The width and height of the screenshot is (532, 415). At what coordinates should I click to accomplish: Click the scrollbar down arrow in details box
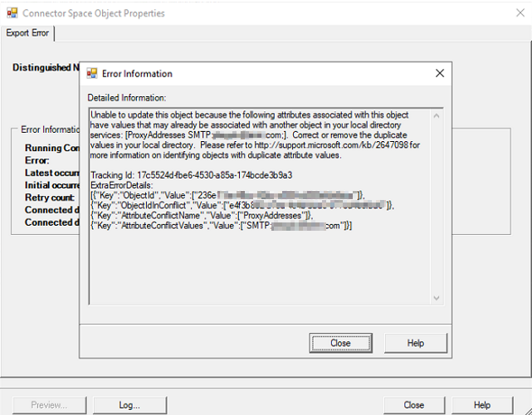(437, 297)
